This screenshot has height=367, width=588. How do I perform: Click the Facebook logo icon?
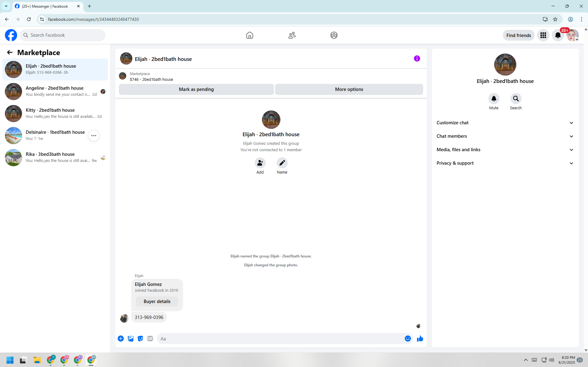coord(11,35)
